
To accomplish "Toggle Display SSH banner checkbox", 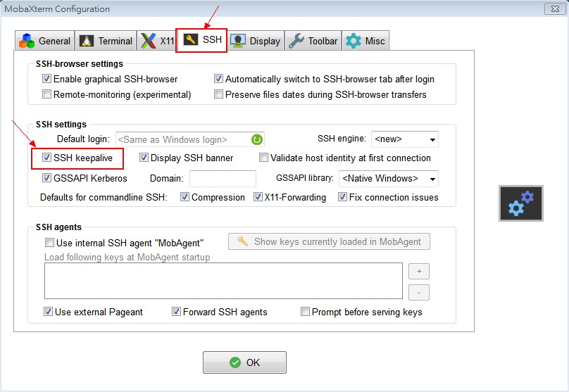I will click(x=144, y=158).
